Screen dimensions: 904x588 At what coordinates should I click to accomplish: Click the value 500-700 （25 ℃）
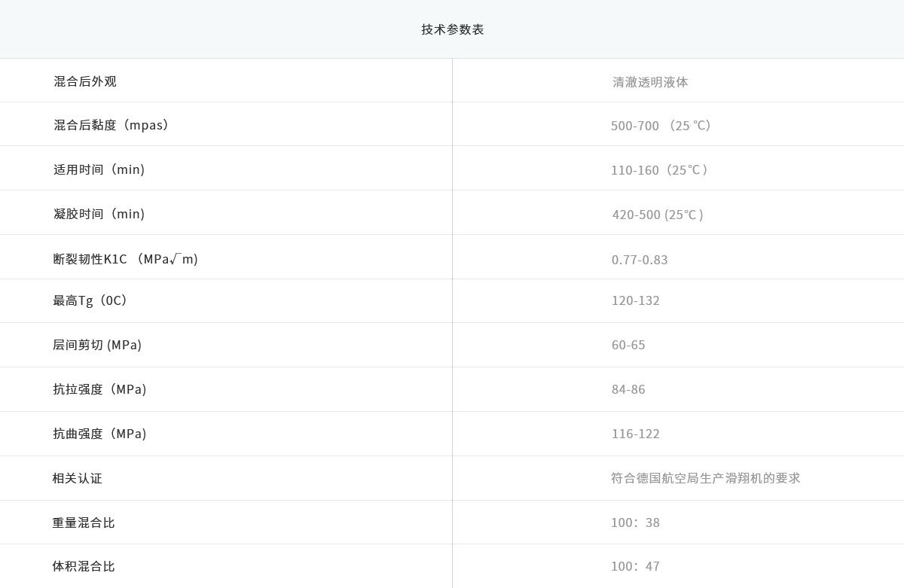point(661,126)
